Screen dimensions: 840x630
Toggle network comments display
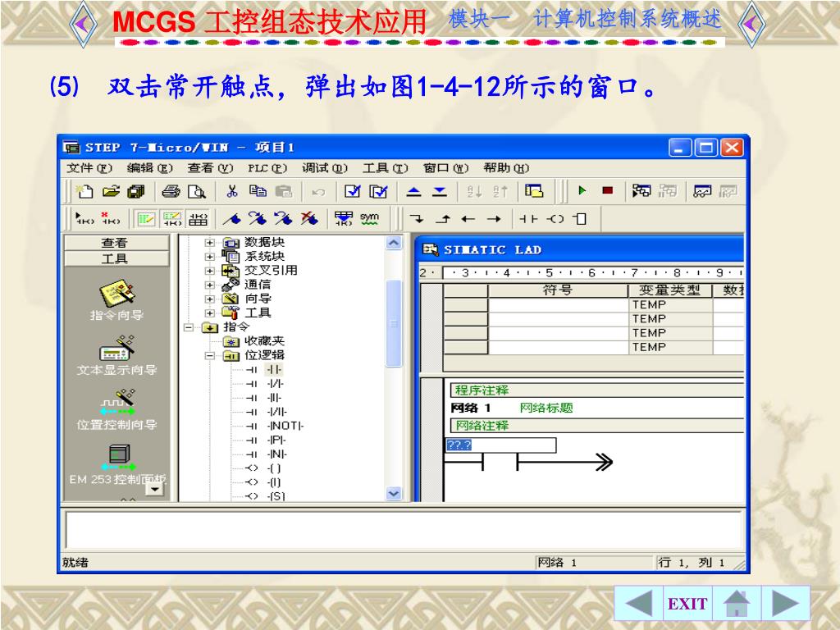click(172, 218)
